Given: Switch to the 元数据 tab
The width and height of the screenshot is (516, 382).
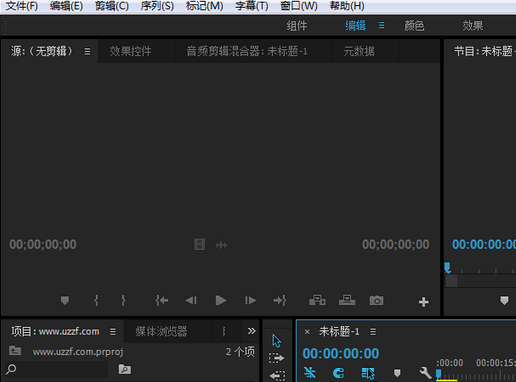Looking at the screenshot, I should point(359,51).
